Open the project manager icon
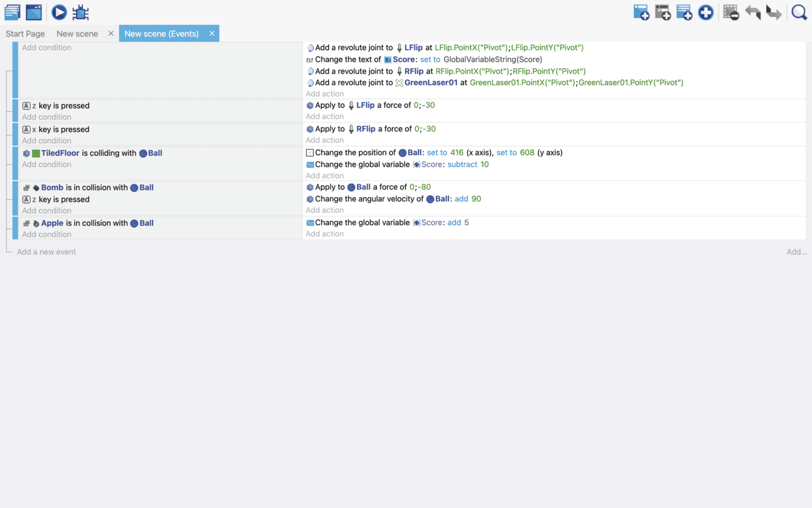 pyautogui.click(x=12, y=12)
